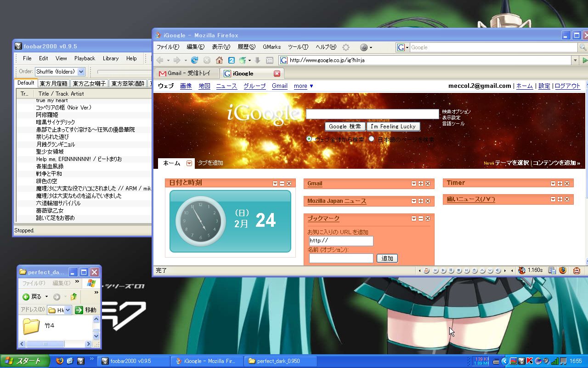This screenshot has width=588, height=368.
Task: Open the 竹4 folder icon
Action: pyautogui.click(x=31, y=326)
